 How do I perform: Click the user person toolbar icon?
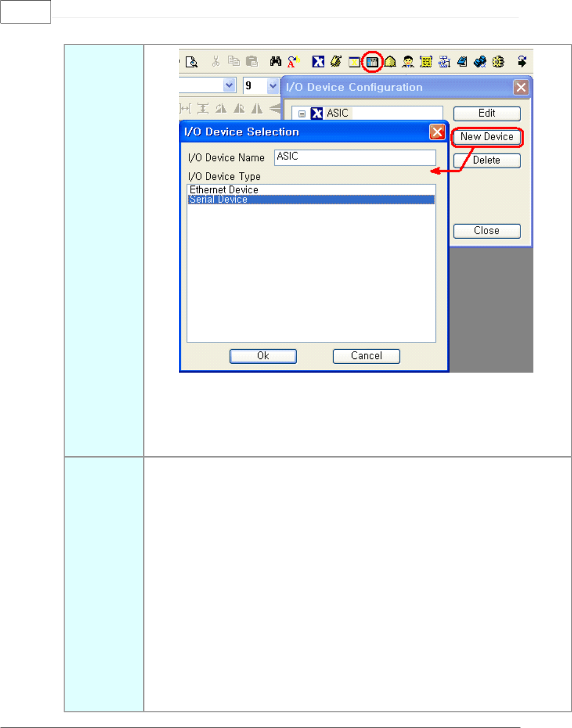click(x=408, y=62)
